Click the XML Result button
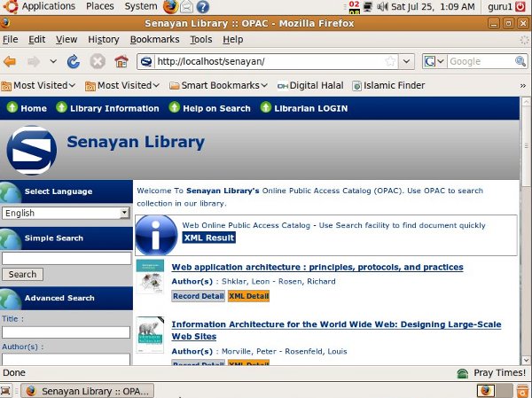 click(209, 238)
